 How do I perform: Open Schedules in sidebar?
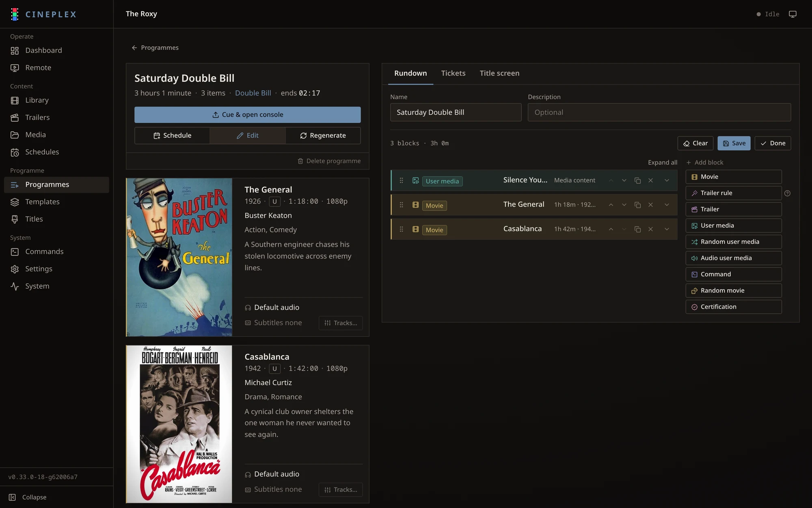click(x=56, y=152)
